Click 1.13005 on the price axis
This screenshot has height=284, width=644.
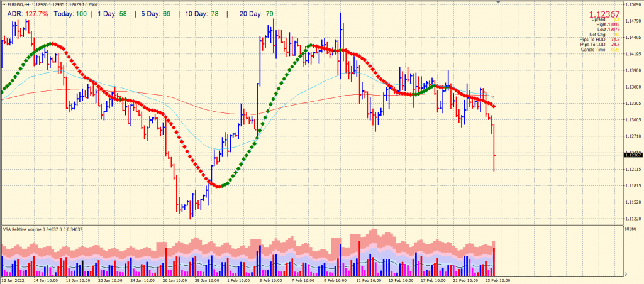(633, 120)
